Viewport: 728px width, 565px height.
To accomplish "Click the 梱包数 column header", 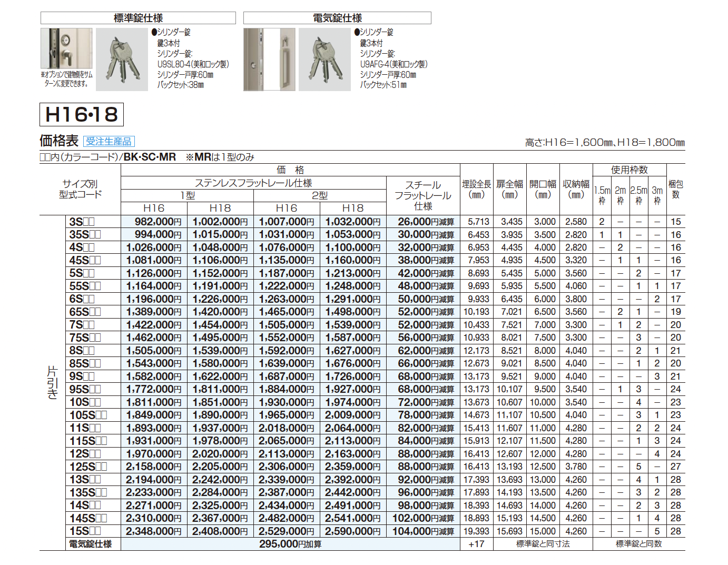I will [x=675, y=190].
